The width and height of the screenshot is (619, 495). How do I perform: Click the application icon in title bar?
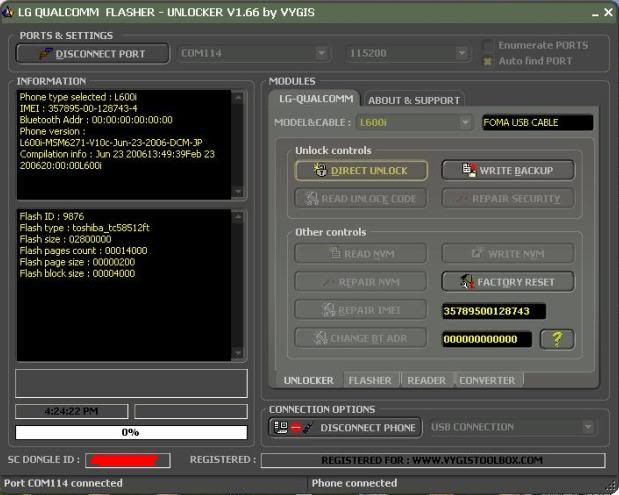point(8,12)
